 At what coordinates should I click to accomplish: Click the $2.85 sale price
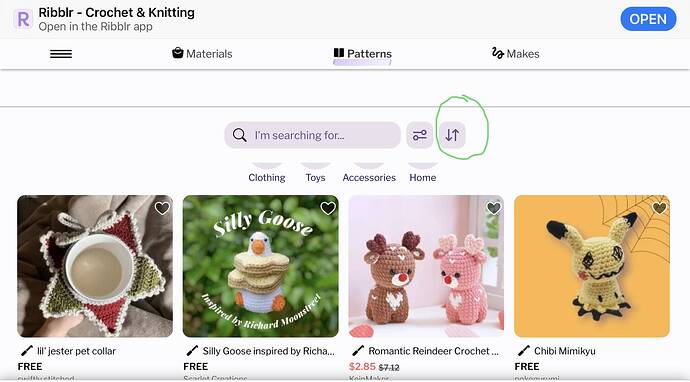tap(362, 366)
